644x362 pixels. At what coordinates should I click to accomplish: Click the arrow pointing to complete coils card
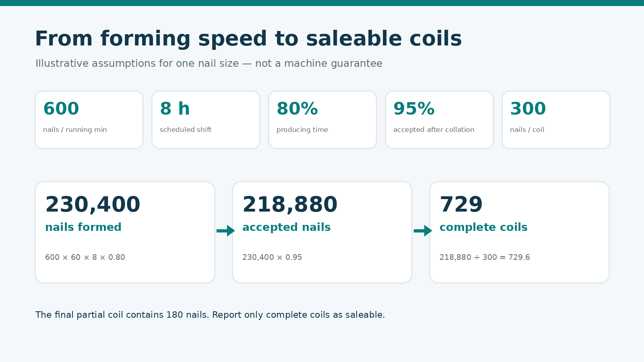pos(423,231)
